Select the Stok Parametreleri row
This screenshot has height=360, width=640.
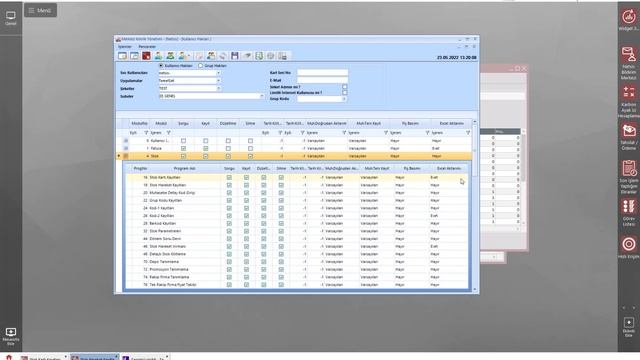tap(297, 231)
